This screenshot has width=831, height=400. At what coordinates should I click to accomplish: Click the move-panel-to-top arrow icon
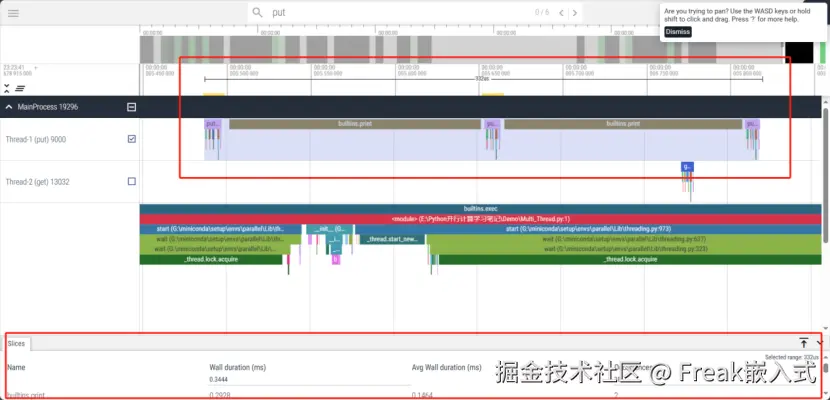pyautogui.click(x=804, y=343)
